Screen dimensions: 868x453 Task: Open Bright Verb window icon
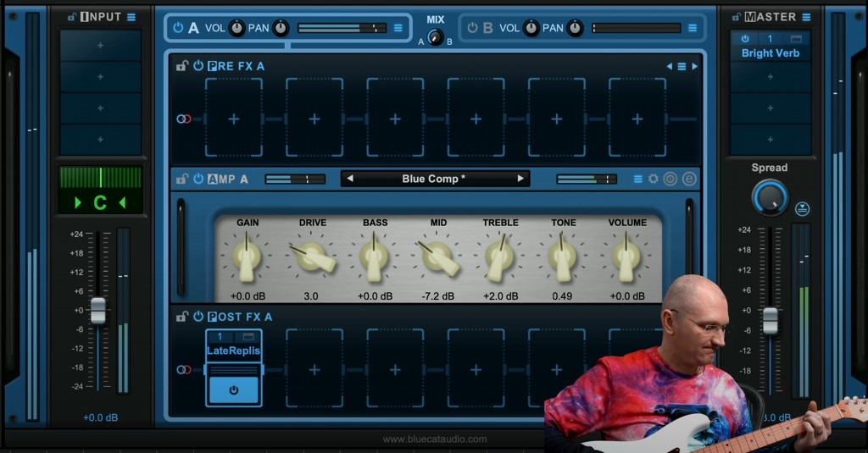pos(796,39)
